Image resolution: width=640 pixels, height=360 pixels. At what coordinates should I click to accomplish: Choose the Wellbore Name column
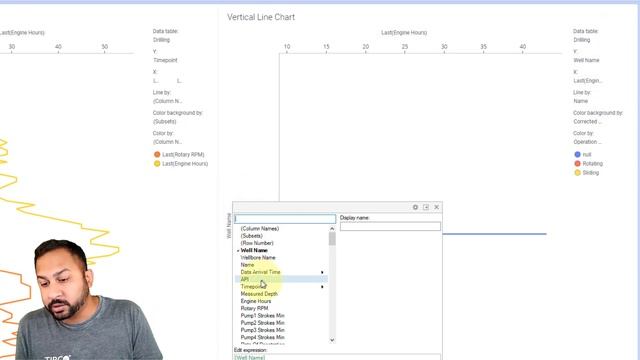tap(258, 258)
